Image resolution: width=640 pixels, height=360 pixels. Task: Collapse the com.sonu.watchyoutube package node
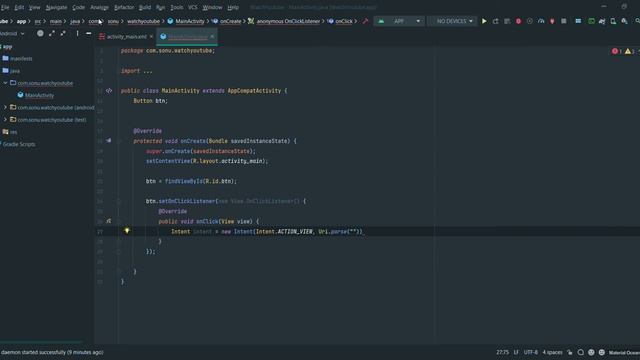pos(5,83)
